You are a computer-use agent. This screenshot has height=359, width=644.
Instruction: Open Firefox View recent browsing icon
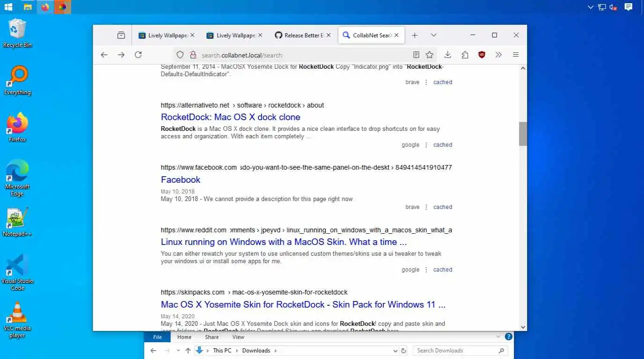pos(121,35)
